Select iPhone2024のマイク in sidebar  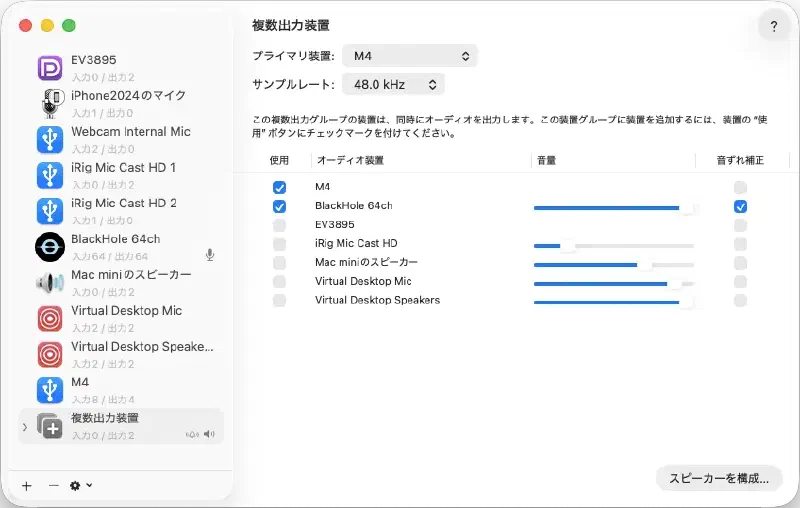(129, 95)
